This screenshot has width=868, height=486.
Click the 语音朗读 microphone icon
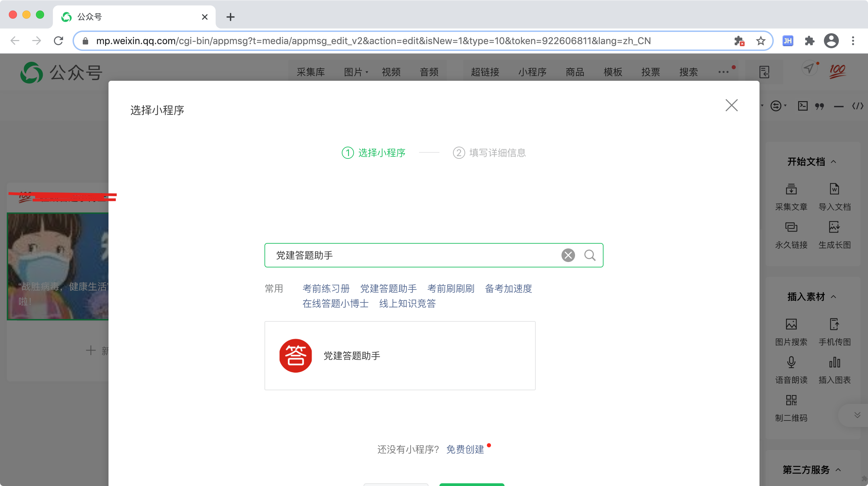pos(791,362)
